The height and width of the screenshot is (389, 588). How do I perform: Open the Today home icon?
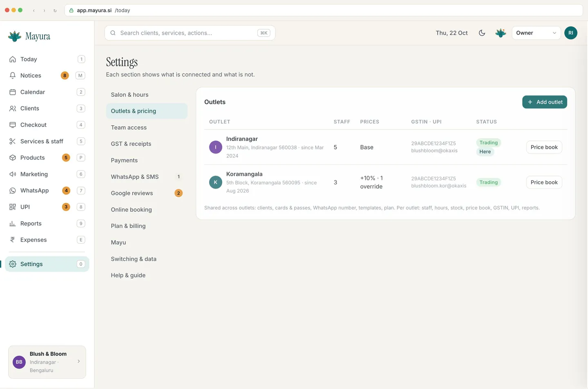click(13, 59)
